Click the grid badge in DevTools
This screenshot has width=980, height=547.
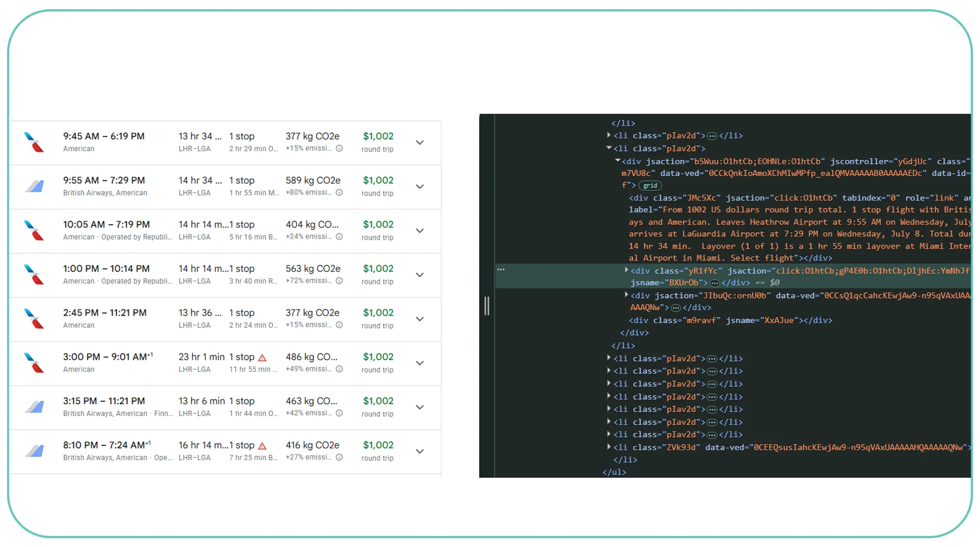(650, 186)
